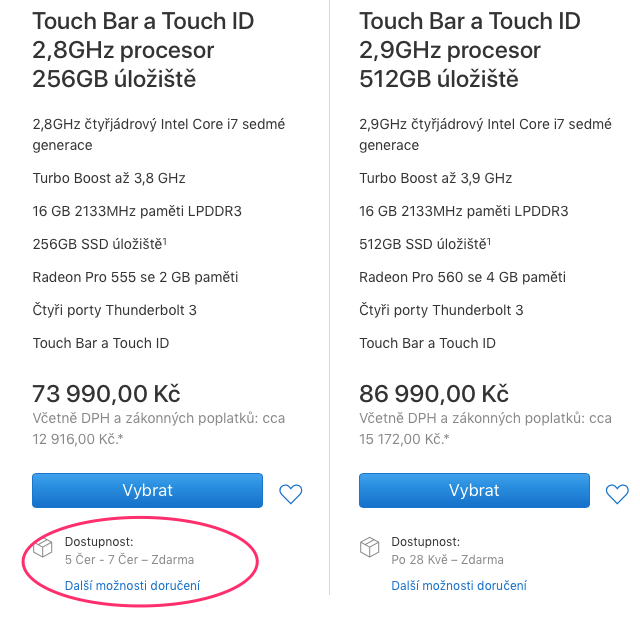
Task: Open Další možnosti doručení under Po 28 Kvě
Action: click(459, 585)
